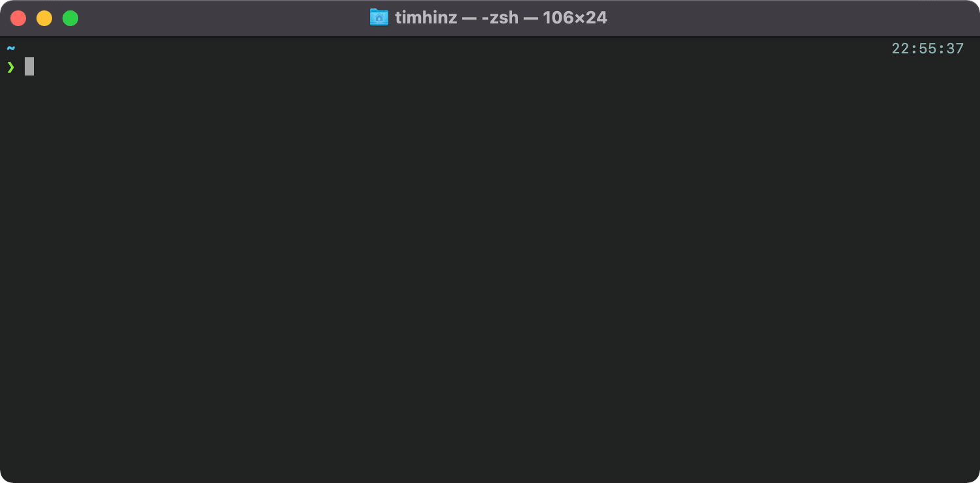Click the seconds value 37 in timestamp
The width and height of the screenshot is (980, 483).
pyautogui.click(x=955, y=49)
